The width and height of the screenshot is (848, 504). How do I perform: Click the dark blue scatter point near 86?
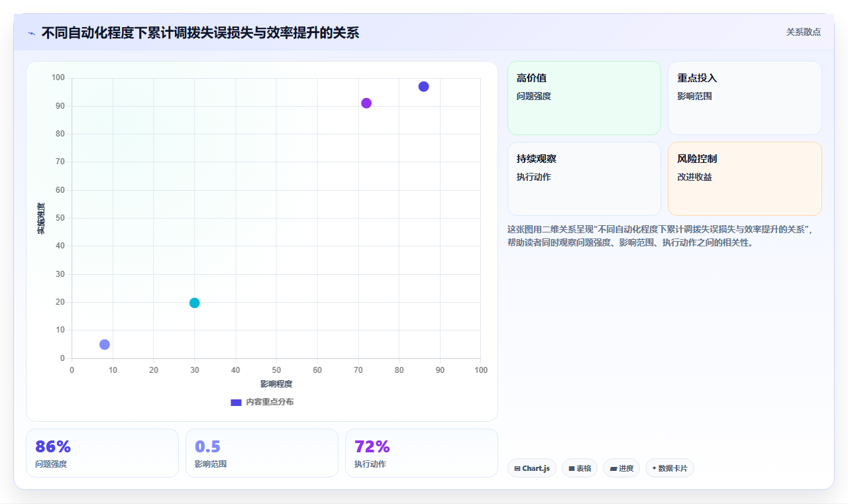[x=423, y=87]
